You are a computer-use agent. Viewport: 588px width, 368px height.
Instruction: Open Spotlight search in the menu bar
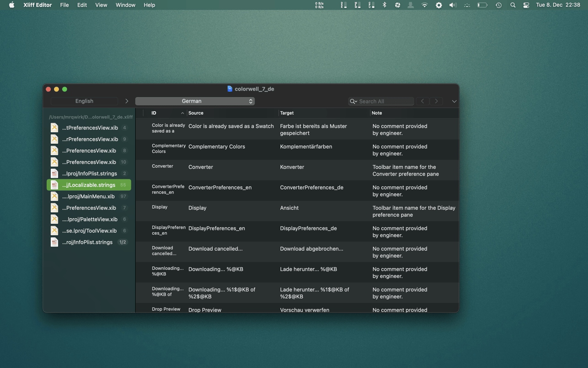pos(513,5)
